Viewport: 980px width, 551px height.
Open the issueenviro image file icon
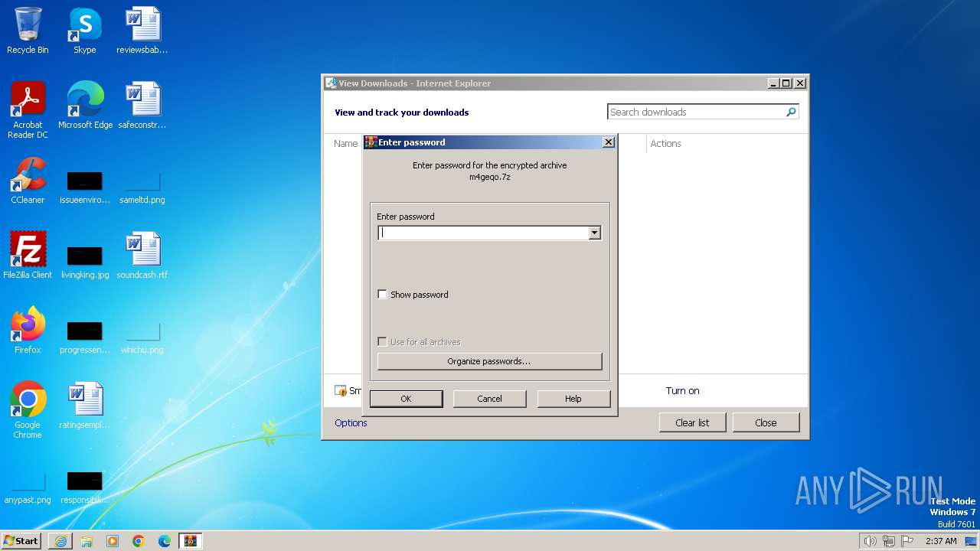click(x=84, y=187)
